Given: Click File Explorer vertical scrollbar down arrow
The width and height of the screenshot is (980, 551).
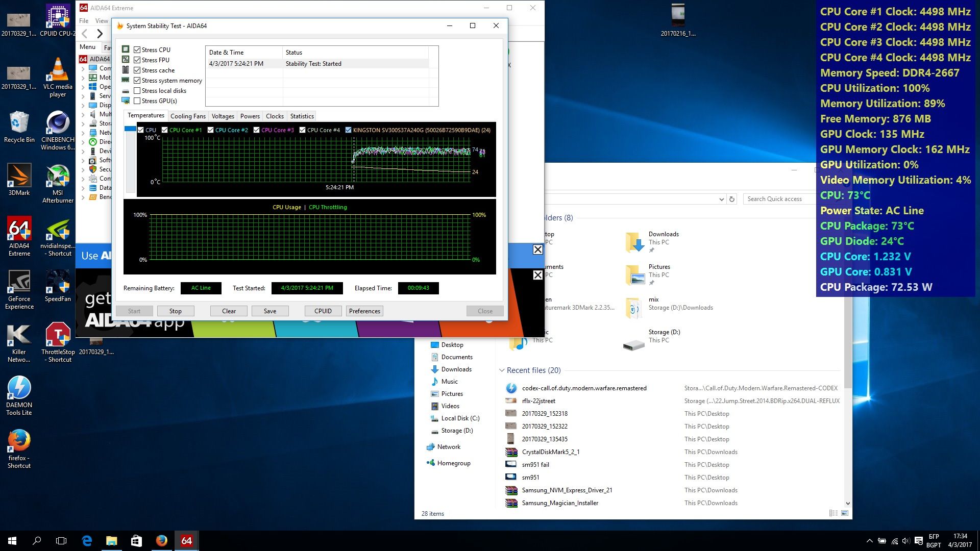Looking at the screenshot, I should pyautogui.click(x=848, y=503).
